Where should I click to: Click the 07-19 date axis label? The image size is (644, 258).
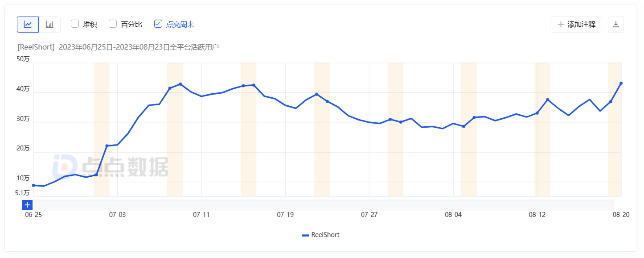click(285, 215)
